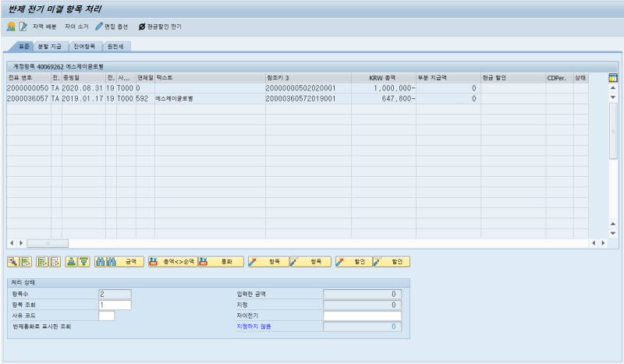Click the 통화 currency switch button
The image size is (624, 364).
click(x=221, y=262)
